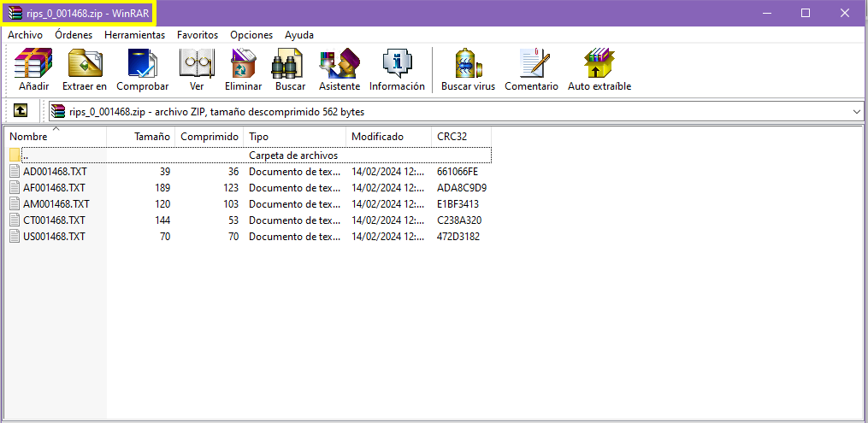The image size is (868, 423).
Task: Go up one folder level button
Action: point(21,111)
